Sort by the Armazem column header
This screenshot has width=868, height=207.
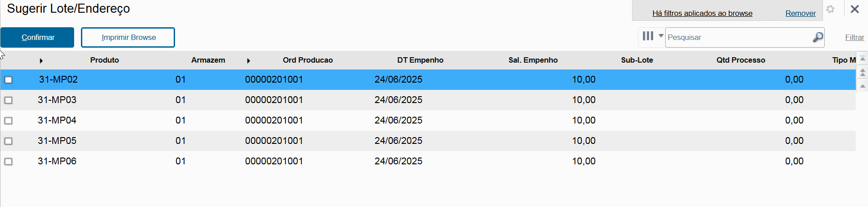click(x=208, y=60)
